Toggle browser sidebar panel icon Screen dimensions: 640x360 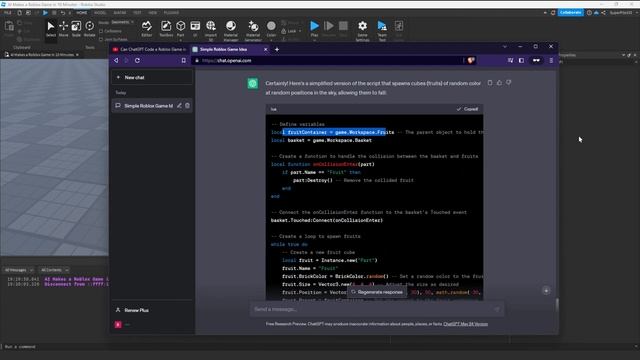point(521,60)
